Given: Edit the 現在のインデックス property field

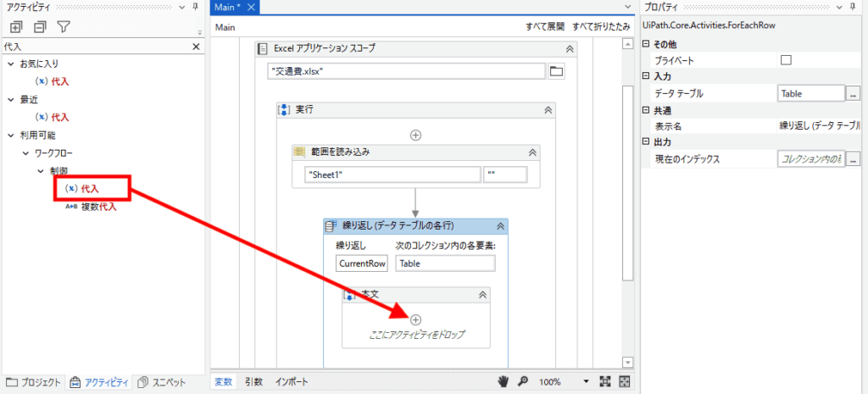Looking at the screenshot, I should [811, 159].
